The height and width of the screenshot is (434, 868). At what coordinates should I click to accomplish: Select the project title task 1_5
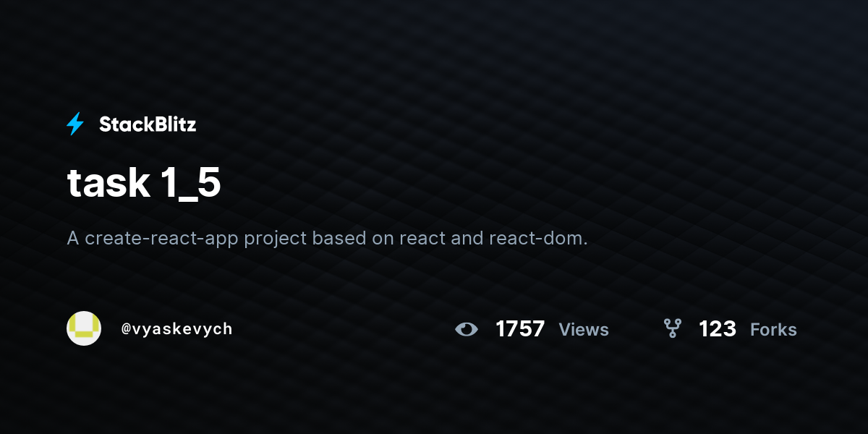pyautogui.click(x=144, y=184)
